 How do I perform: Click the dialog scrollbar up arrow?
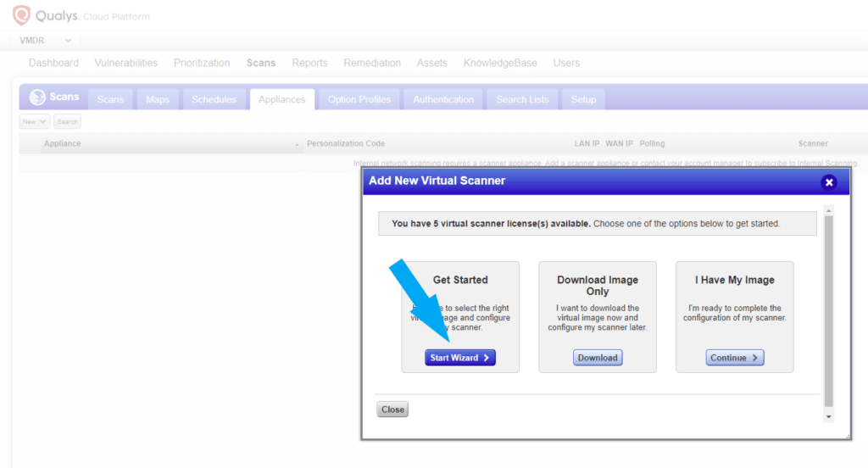(829, 211)
